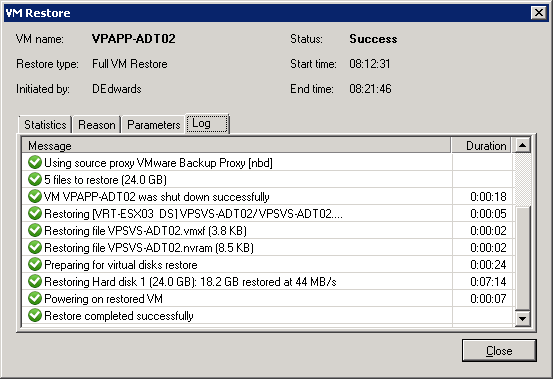Viewport: 553px width, 379px height.
Task: Click duration value 0:00:05
Action: [x=488, y=214]
